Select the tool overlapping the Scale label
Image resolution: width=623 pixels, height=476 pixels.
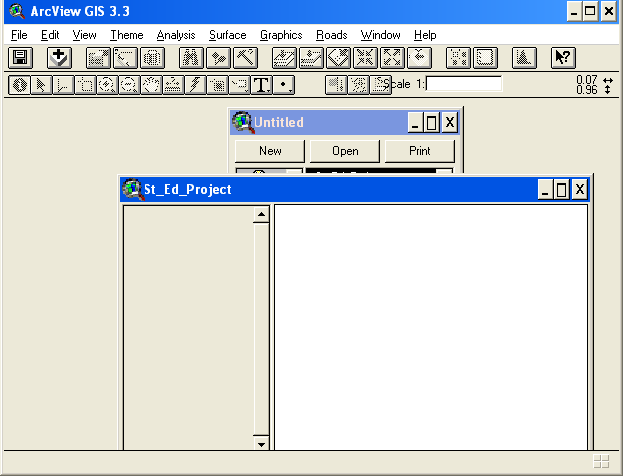tap(381, 85)
